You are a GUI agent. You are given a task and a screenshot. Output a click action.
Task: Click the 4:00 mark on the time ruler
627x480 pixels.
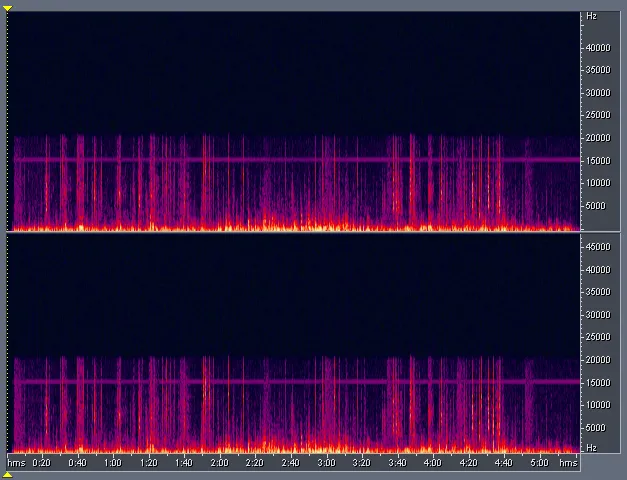click(x=433, y=463)
